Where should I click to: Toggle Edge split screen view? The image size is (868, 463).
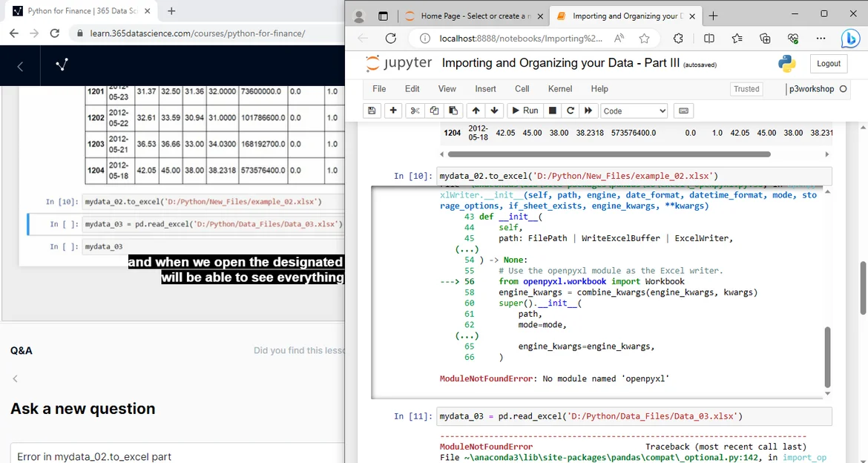709,39
